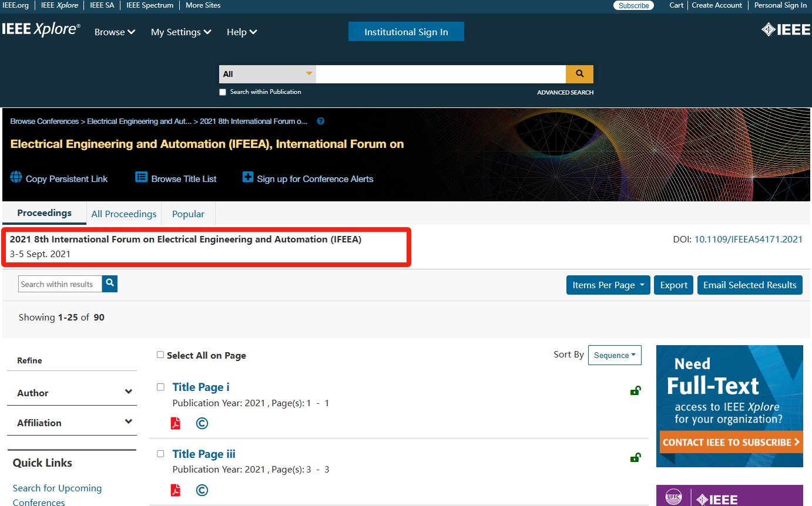The image size is (812, 506).
Task: Expand the Author refine filter
Action: pos(72,393)
